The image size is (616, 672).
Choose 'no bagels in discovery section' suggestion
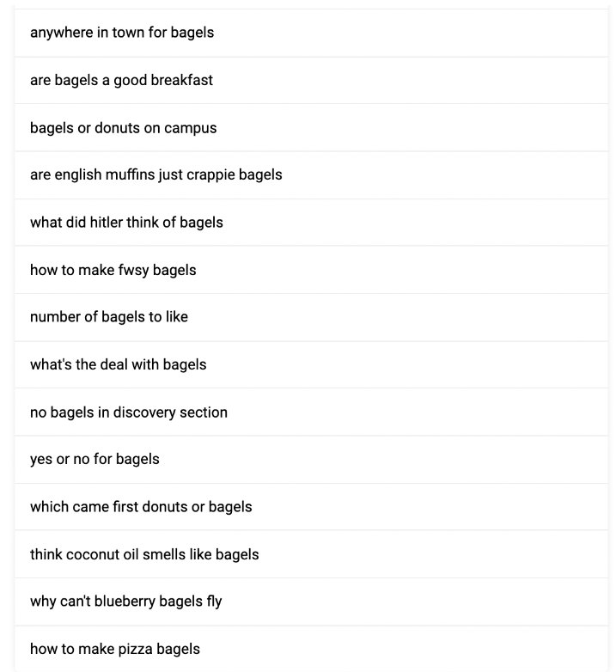point(128,412)
